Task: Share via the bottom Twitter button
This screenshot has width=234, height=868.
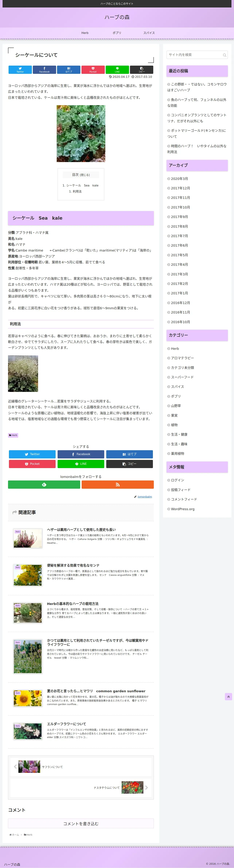Action: 32,454
